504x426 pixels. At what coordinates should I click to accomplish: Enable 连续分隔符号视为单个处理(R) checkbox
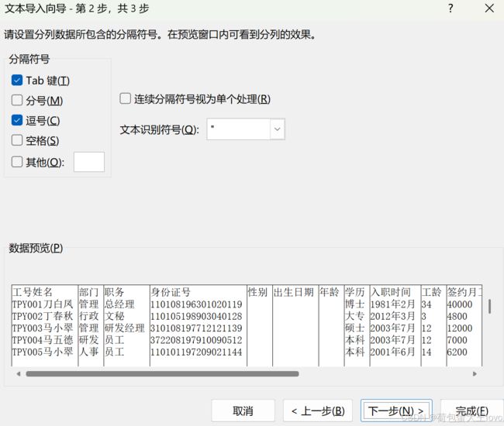tap(125, 98)
